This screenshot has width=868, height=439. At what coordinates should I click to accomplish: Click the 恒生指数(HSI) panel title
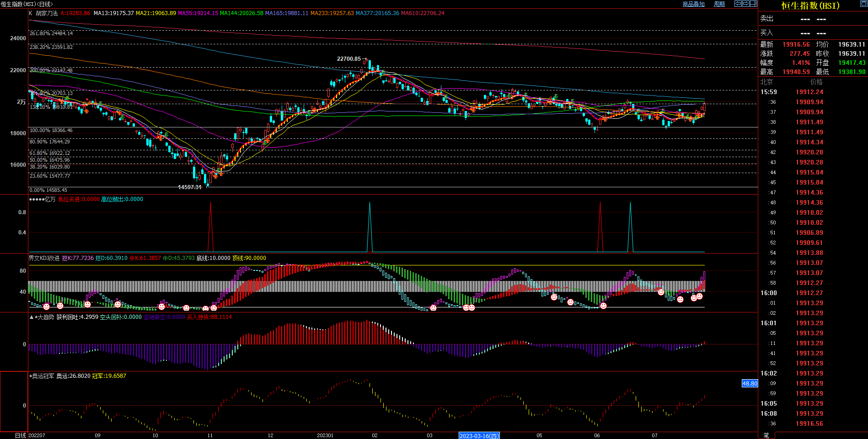(810, 5)
